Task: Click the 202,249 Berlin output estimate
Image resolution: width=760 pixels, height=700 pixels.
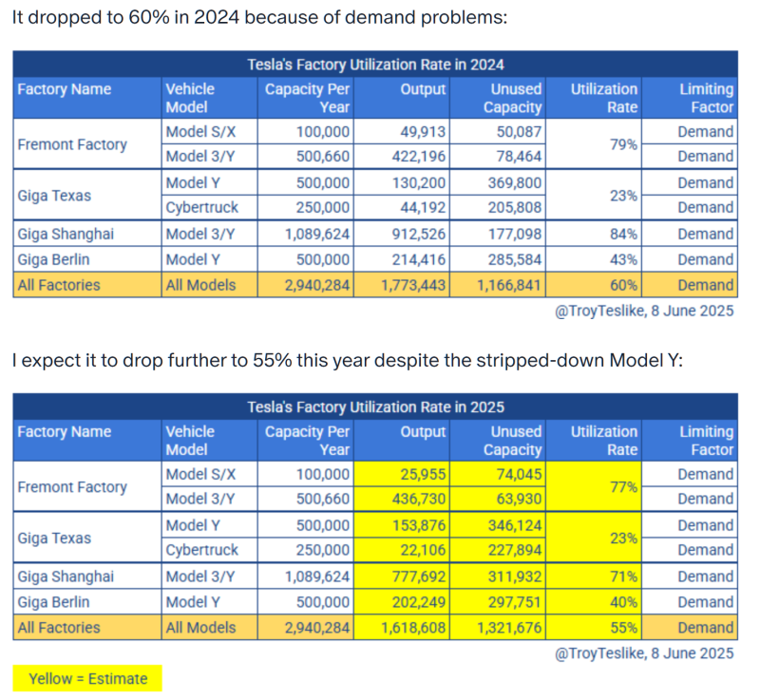Action: (402, 602)
